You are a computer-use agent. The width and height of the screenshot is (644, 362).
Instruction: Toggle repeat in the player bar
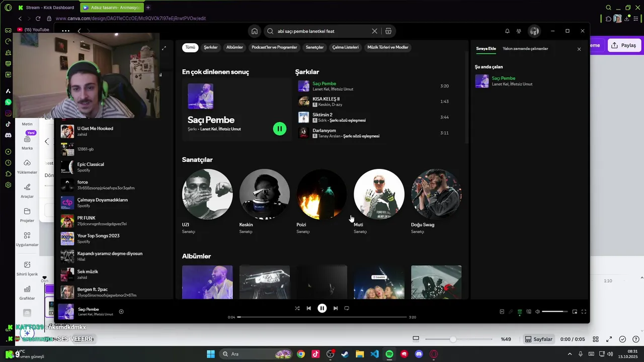pyautogui.click(x=347, y=308)
